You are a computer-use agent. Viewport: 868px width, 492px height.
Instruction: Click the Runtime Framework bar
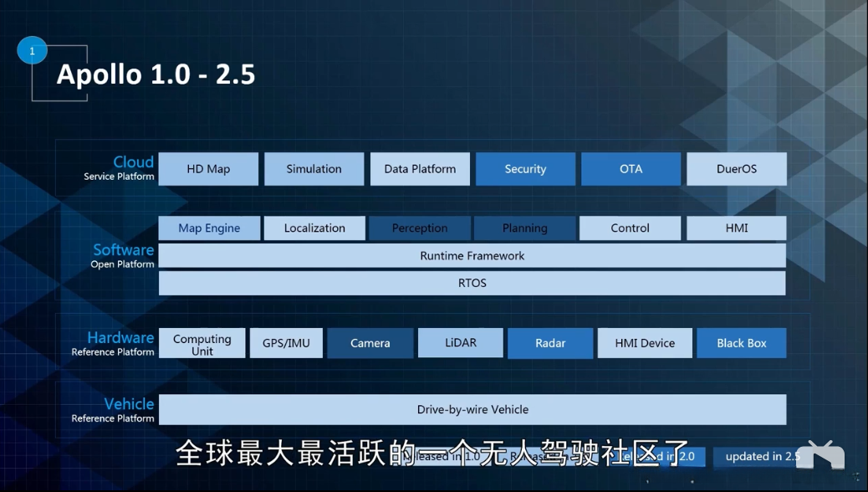[x=472, y=256]
